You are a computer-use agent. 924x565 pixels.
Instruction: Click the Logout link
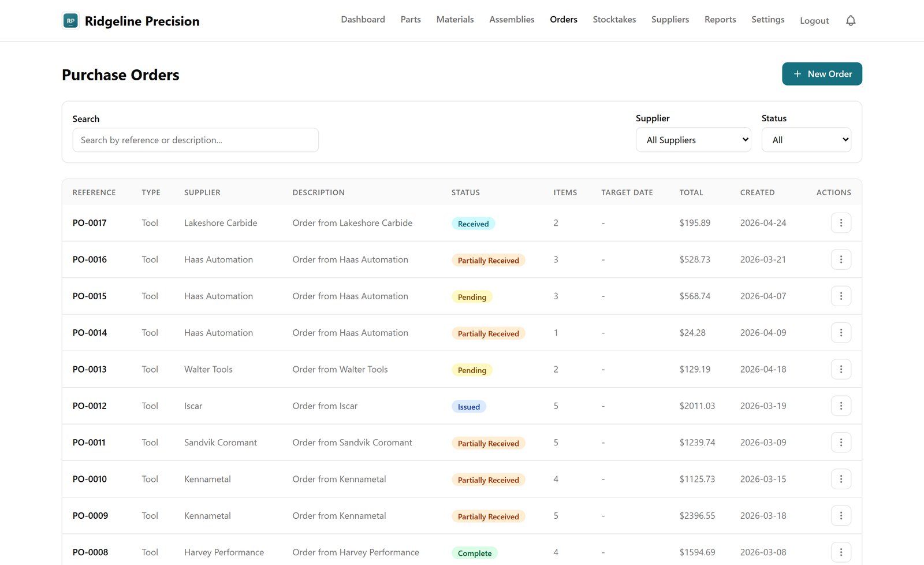[814, 21]
